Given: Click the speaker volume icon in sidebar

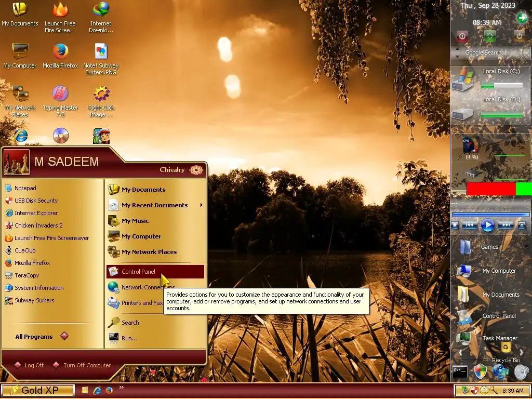Looking at the screenshot, I should click(521, 372).
